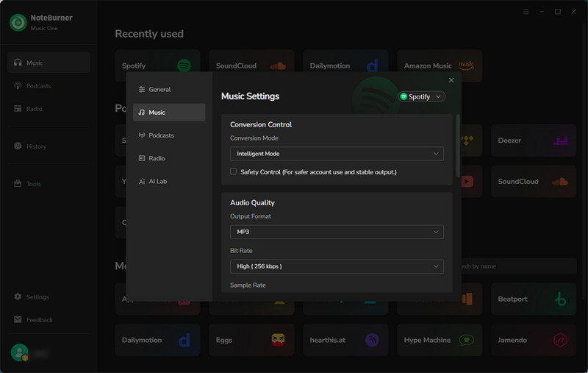Select the Radio settings tab
The image size is (588, 373).
pos(169,158)
